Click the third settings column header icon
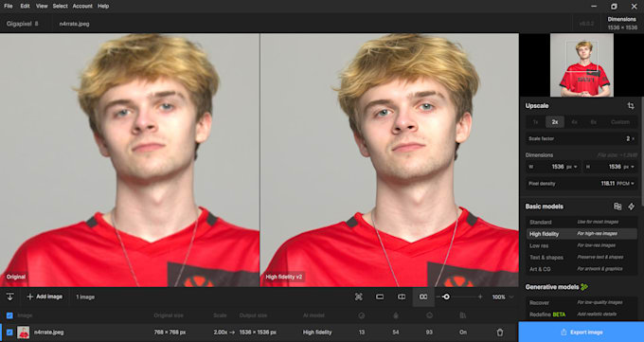Image resolution: width=644 pixels, height=342 pixels. pos(429,315)
